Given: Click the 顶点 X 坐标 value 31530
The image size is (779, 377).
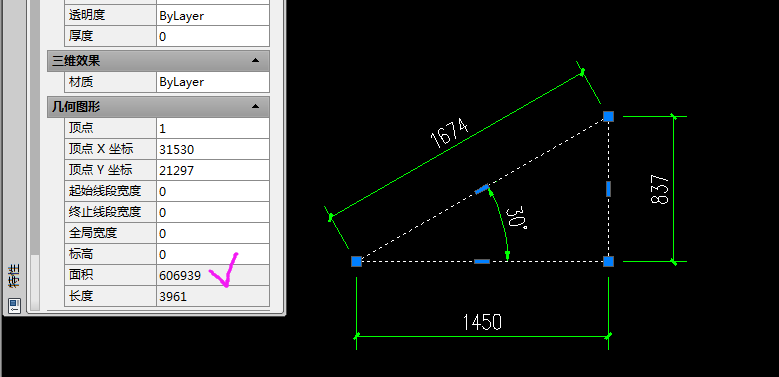Looking at the screenshot, I should coord(213,150).
